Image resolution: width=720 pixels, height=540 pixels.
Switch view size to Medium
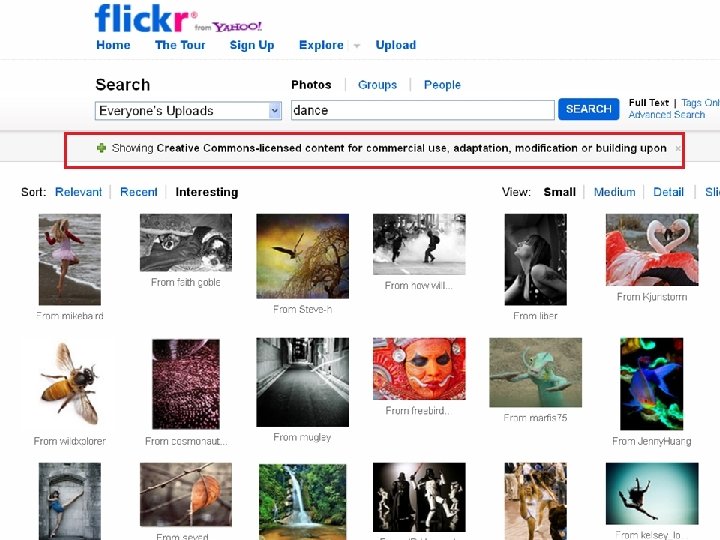point(614,192)
